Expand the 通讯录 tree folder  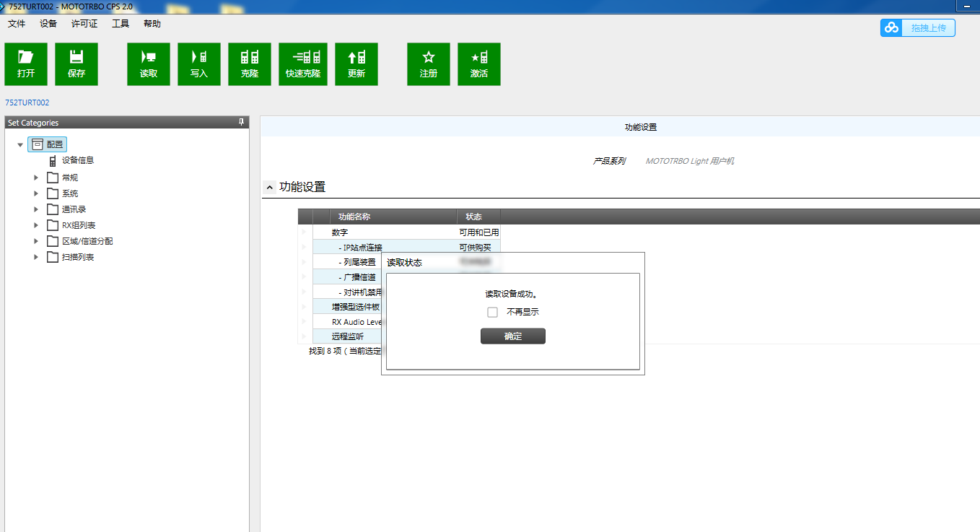(36, 209)
